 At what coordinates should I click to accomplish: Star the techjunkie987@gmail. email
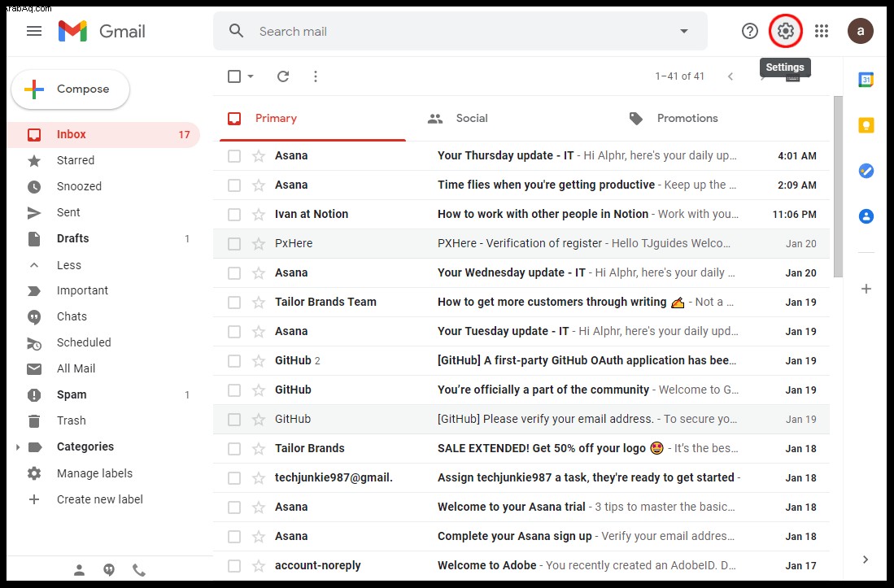(x=259, y=478)
